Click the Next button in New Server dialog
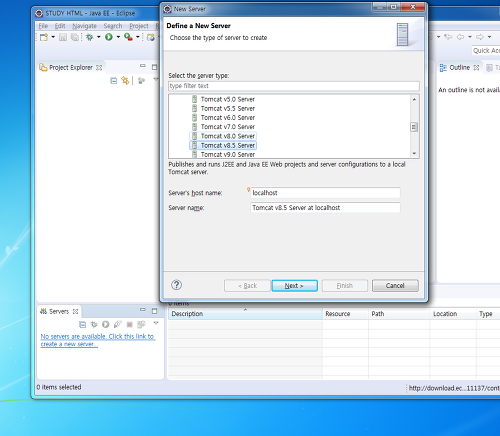500x436 pixels. click(295, 286)
